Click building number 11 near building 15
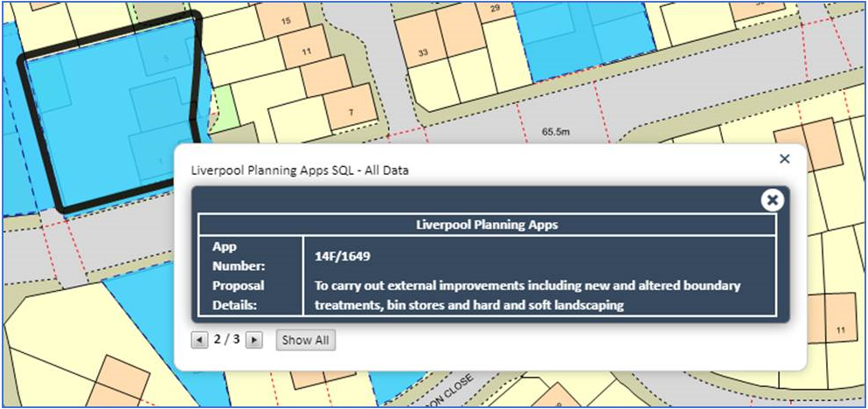Image resolution: width=868 pixels, height=409 pixels. tap(306, 52)
